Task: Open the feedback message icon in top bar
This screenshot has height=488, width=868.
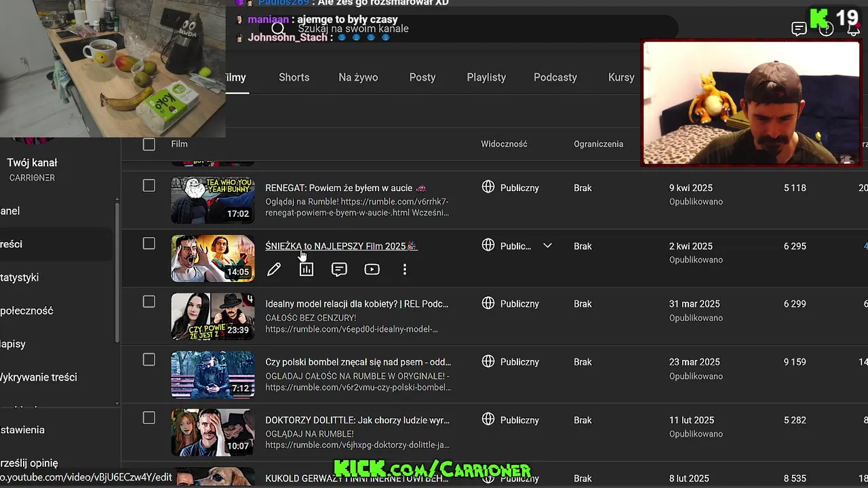Action: pyautogui.click(x=799, y=29)
